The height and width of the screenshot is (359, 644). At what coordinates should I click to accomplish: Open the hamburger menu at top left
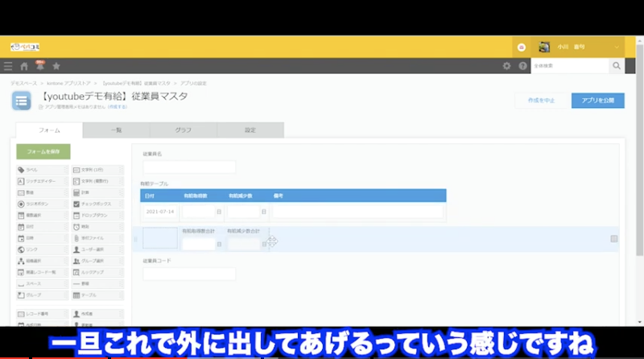click(x=8, y=66)
